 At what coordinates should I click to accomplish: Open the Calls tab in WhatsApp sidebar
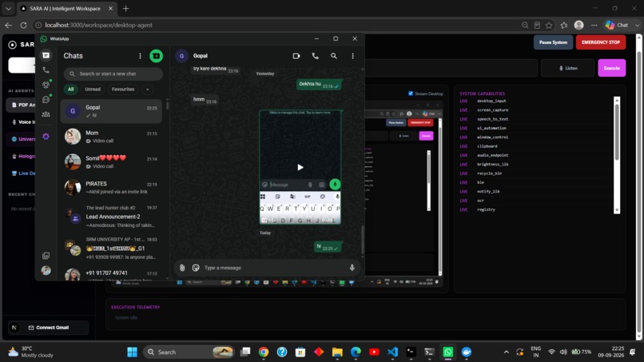[x=46, y=70]
